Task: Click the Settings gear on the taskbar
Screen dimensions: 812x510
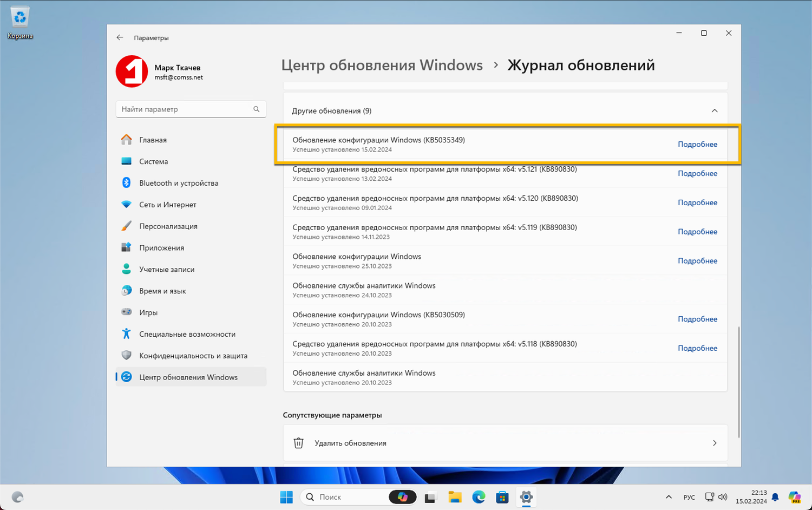Action: (526, 497)
